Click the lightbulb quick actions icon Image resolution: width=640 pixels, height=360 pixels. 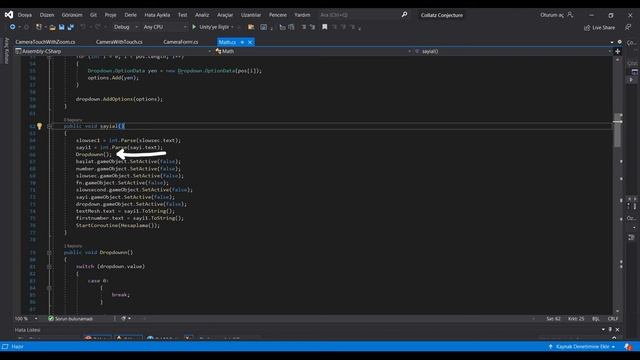pos(40,126)
